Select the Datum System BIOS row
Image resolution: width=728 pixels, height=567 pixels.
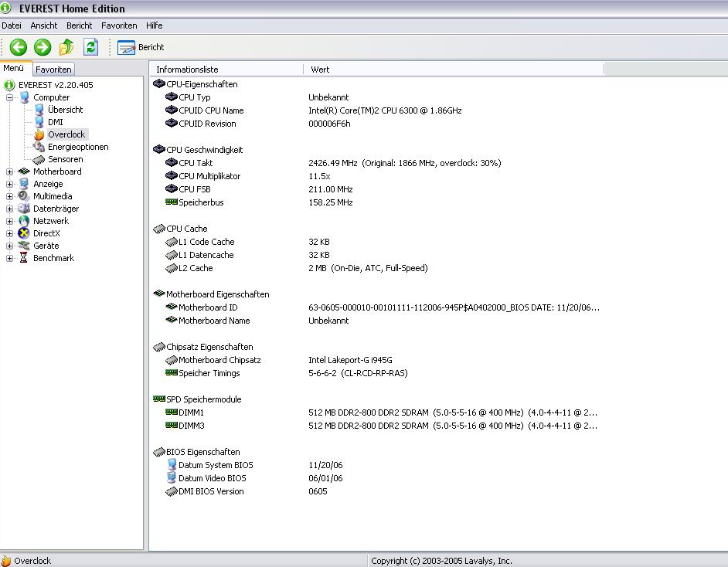[x=376, y=465]
